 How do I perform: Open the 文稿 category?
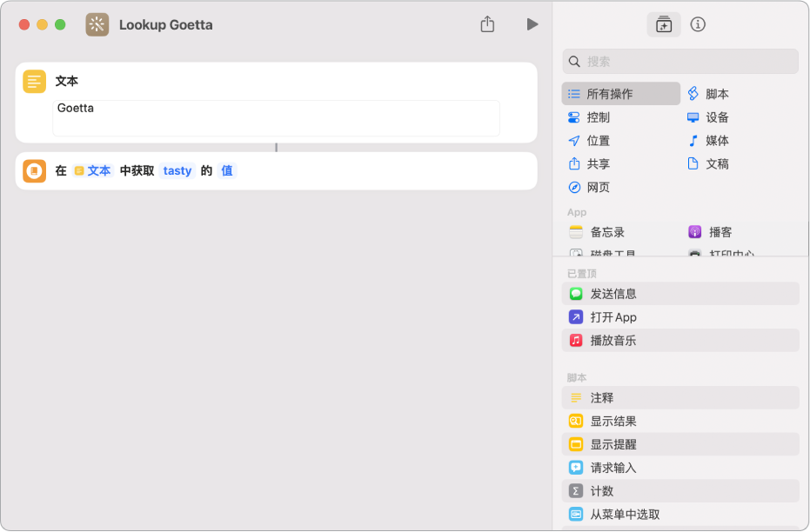[x=708, y=163]
